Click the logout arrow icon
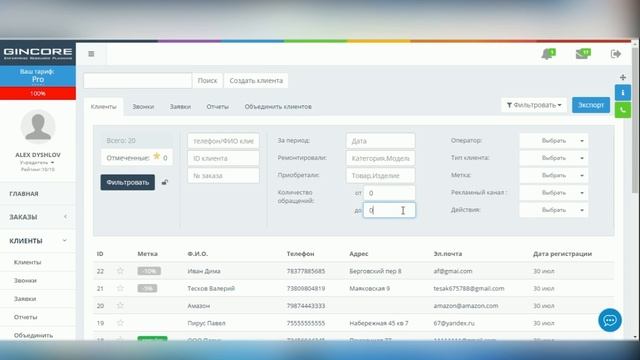This screenshot has width=640, height=360. tap(616, 54)
